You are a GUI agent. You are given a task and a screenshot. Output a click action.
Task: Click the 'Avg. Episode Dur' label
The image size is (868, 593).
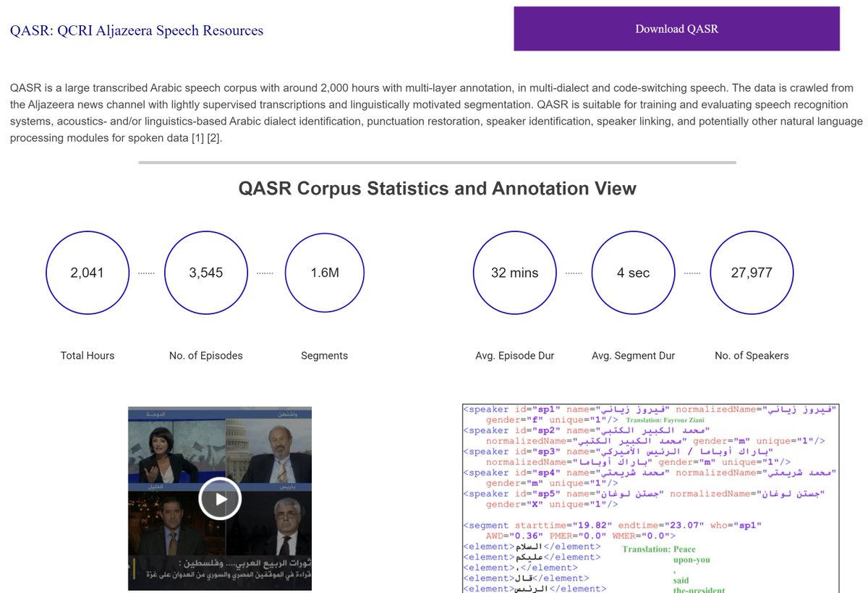pos(514,356)
